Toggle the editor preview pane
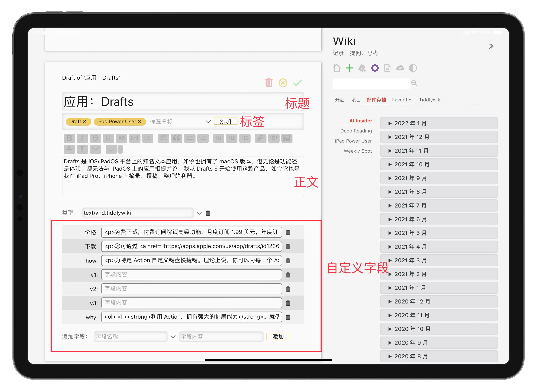Viewport: 537px width, 392px height. pos(111,149)
